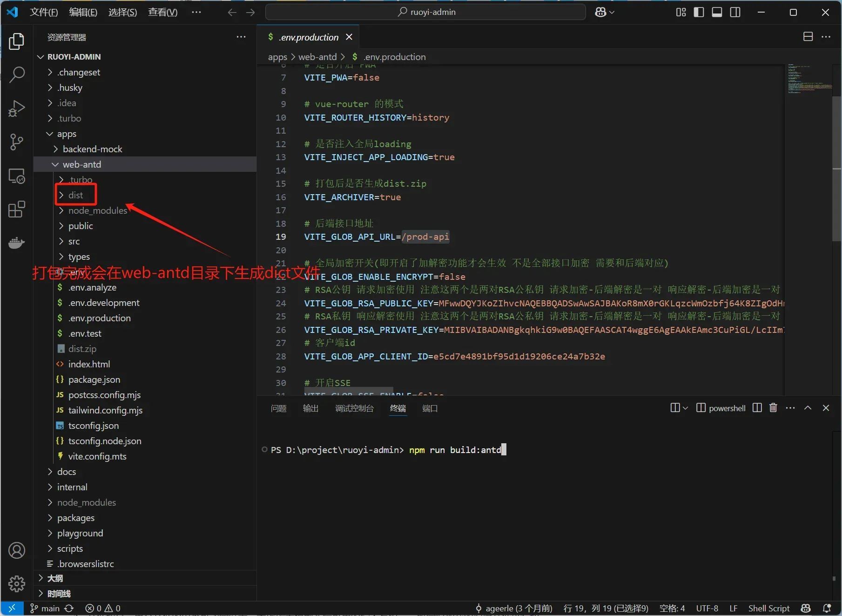Open the Run and Debug view
Image resolution: width=842 pixels, height=616 pixels.
point(17,108)
